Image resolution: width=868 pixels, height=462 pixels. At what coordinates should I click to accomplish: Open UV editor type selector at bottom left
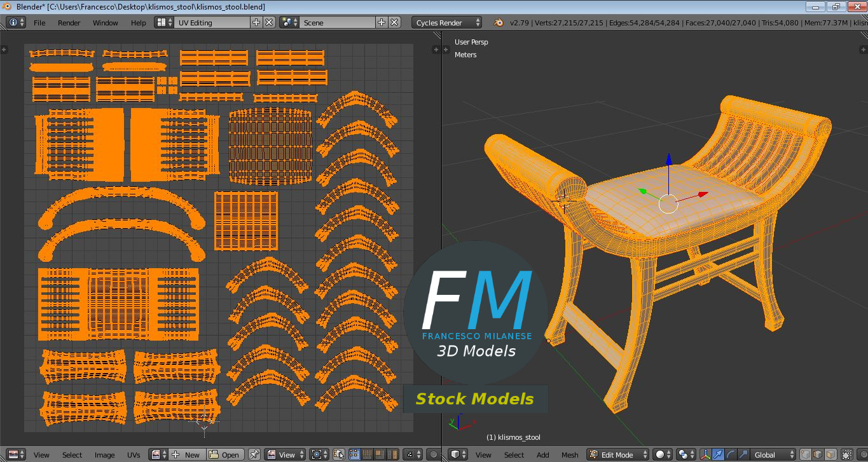click(16, 454)
